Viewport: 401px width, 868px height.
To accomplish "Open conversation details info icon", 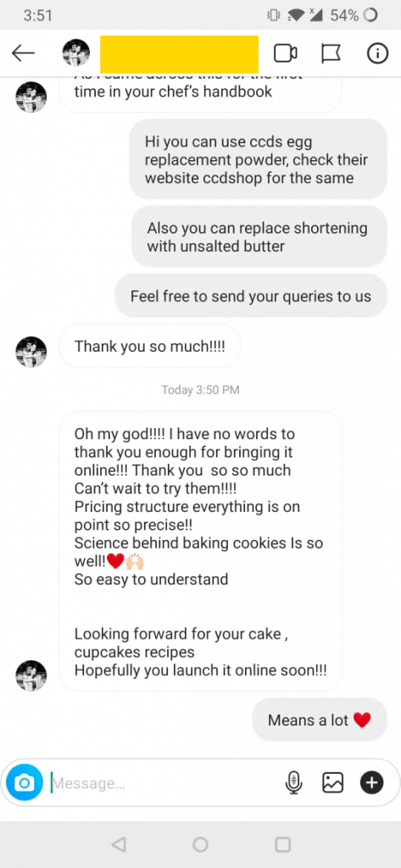I will 377,53.
